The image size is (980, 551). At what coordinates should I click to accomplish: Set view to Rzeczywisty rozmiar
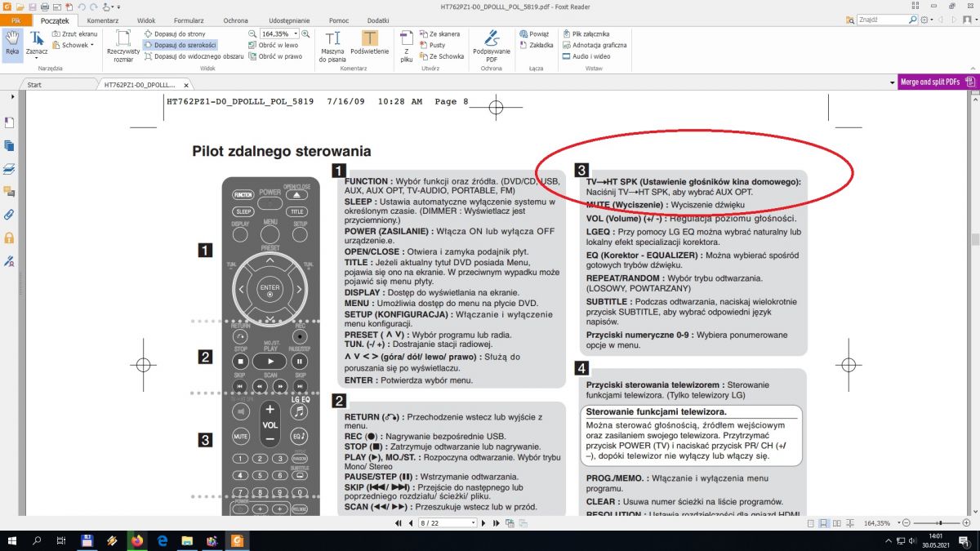pyautogui.click(x=123, y=45)
